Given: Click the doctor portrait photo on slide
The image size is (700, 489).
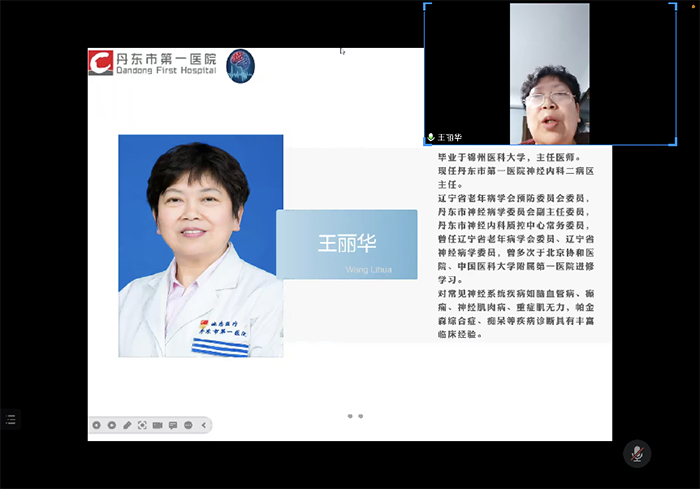Looking at the screenshot, I should click(200, 245).
